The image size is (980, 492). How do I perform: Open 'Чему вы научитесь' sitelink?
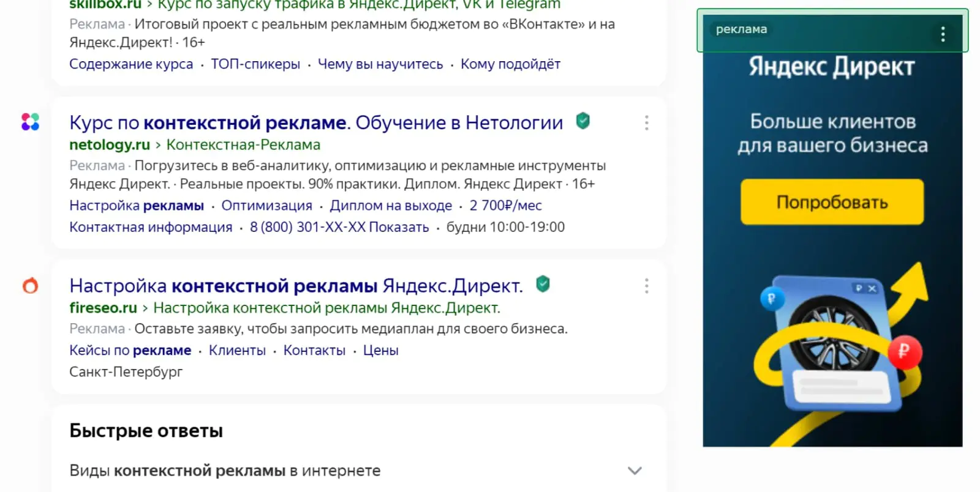click(380, 64)
